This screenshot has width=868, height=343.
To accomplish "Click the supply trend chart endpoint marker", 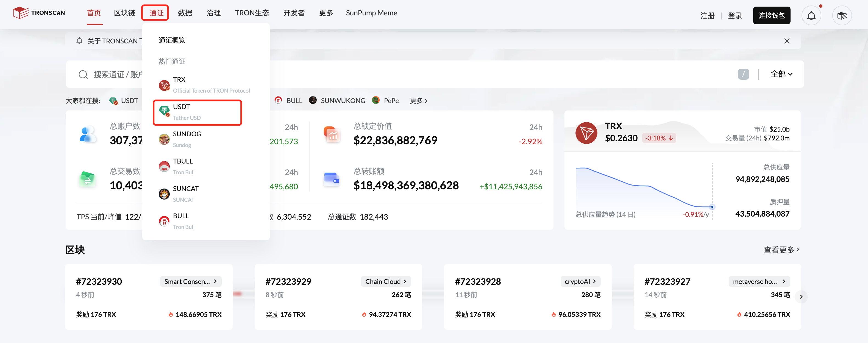I will click(x=712, y=207).
